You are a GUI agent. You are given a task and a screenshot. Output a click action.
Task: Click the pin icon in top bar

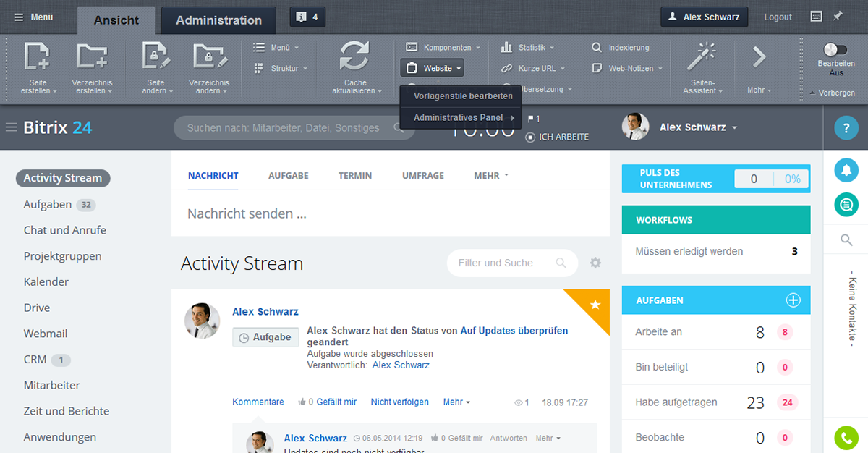click(x=838, y=16)
